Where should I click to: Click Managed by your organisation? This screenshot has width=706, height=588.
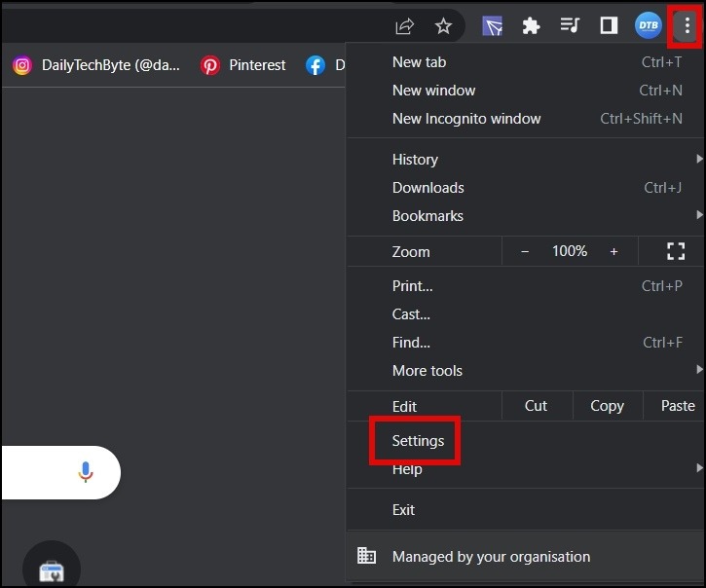pyautogui.click(x=526, y=557)
